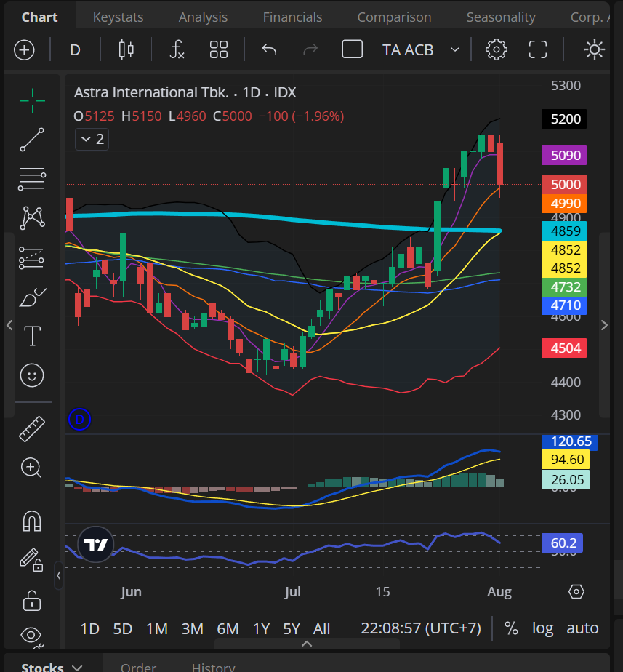Switch to the Analysis tab
Viewport: 623px width, 672px height.
click(203, 17)
